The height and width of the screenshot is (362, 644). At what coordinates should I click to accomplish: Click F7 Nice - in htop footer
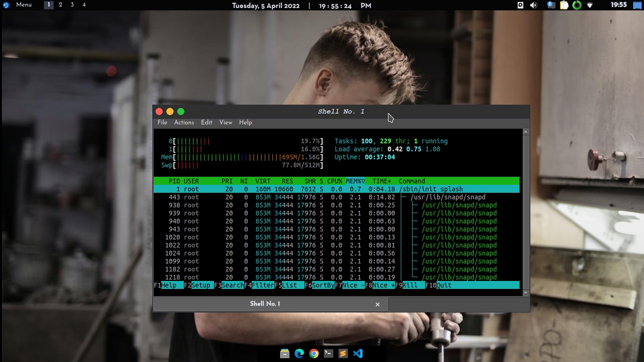(x=350, y=285)
